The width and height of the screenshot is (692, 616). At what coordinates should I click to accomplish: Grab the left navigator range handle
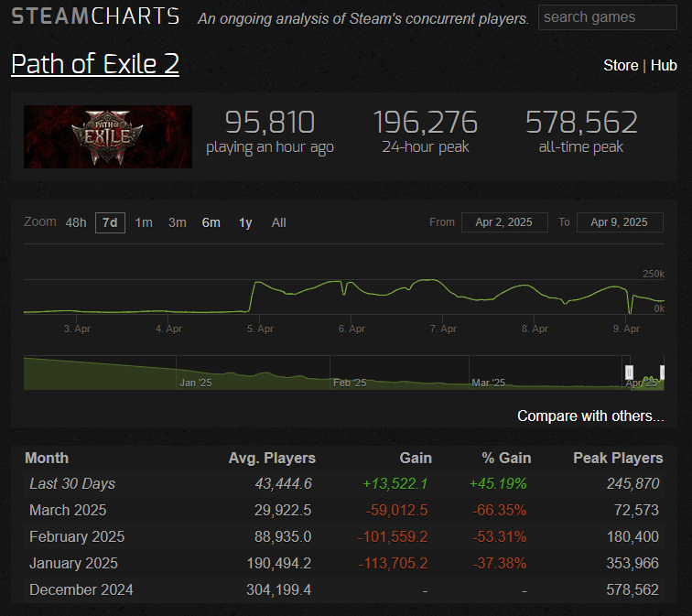[x=630, y=372]
